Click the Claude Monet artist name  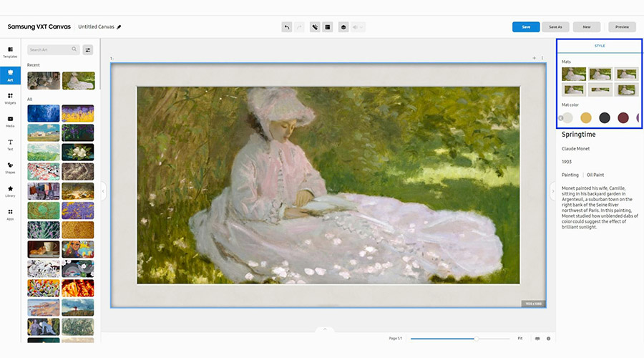[x=575, y=149]
